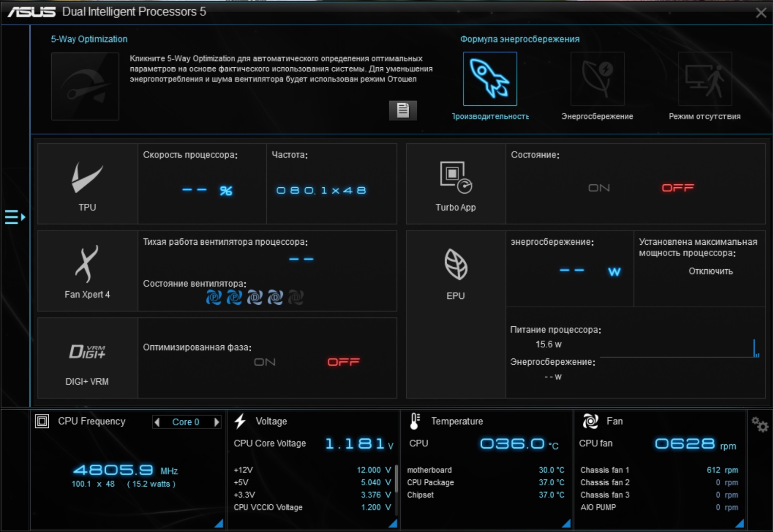Click the Chassis fan 2 row
This screenshot has width=773, height=532.
[x=659, y=482]
